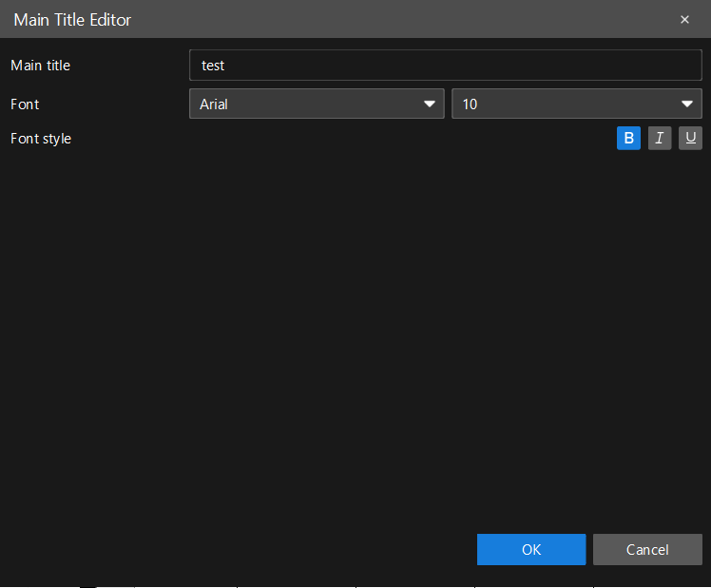Toggle the Italic font style button
711x588 pixels.
[660, 138]
